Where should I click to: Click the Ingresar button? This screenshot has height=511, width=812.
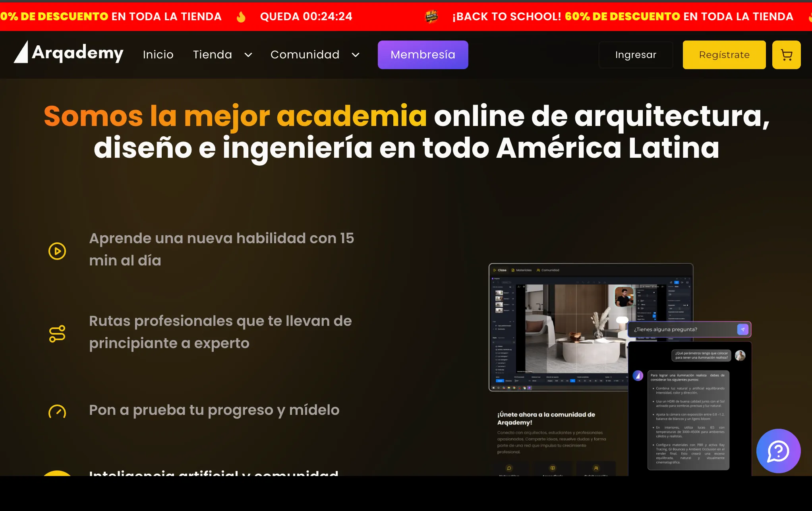pyautogui.click(x=636, y=55)
